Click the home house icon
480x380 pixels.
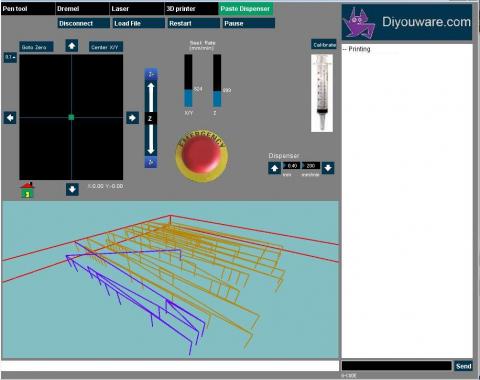pos(27,190)
